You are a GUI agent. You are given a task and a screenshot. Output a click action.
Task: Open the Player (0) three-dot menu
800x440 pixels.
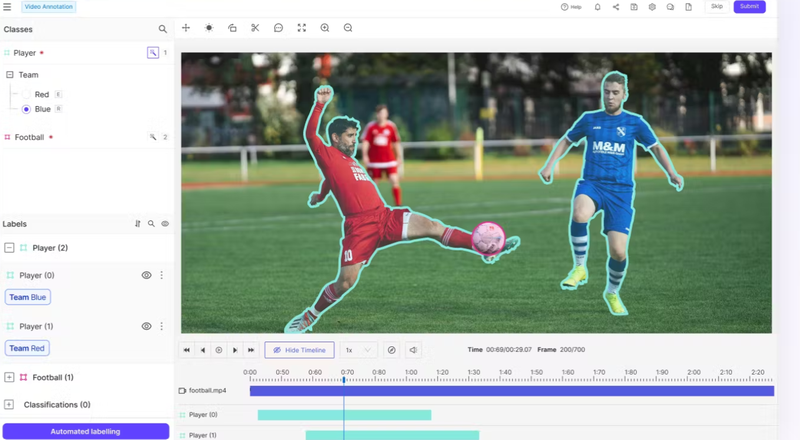coord(162,275)
